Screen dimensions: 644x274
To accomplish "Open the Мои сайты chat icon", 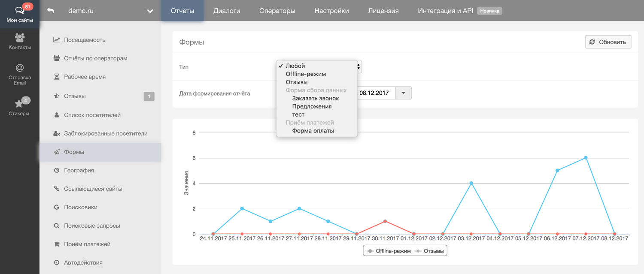I will 19,10.
